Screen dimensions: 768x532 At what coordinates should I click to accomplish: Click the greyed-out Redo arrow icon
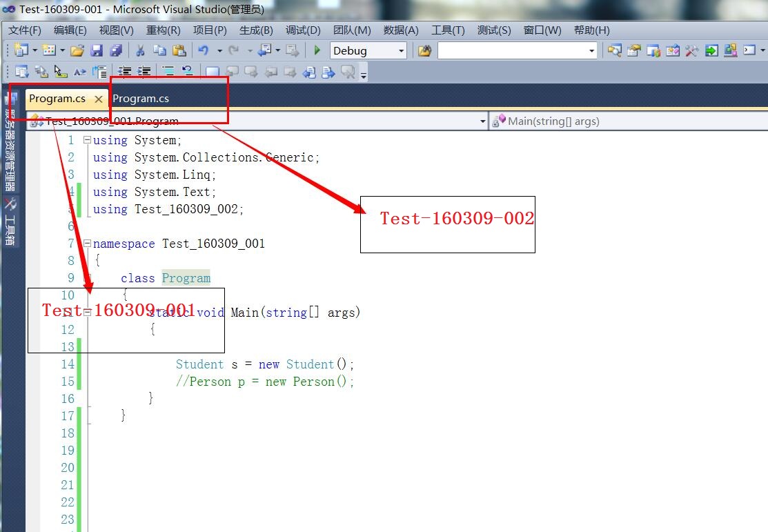point(234,50)
